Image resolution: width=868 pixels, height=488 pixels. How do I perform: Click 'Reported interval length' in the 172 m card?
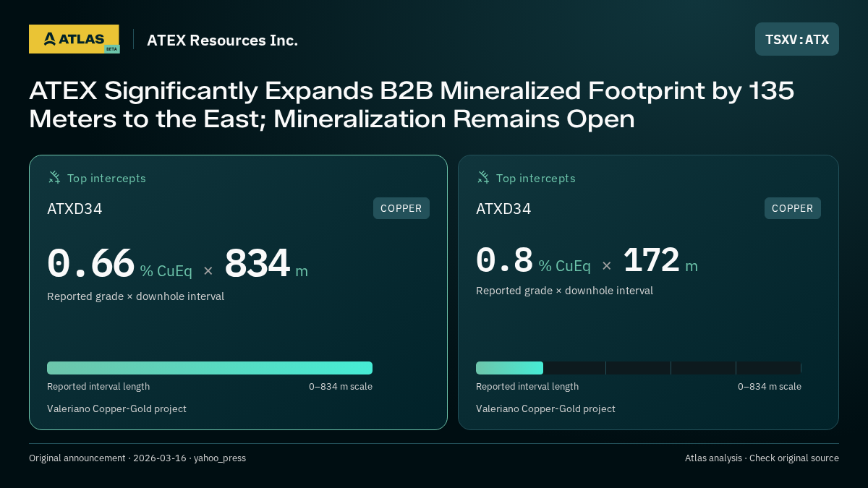coord(527,387)
